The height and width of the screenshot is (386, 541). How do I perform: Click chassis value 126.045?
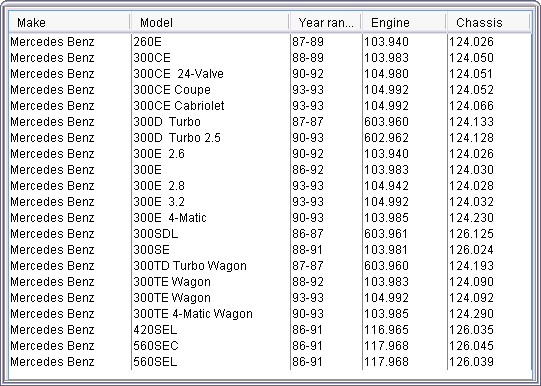tap(471, 345)
